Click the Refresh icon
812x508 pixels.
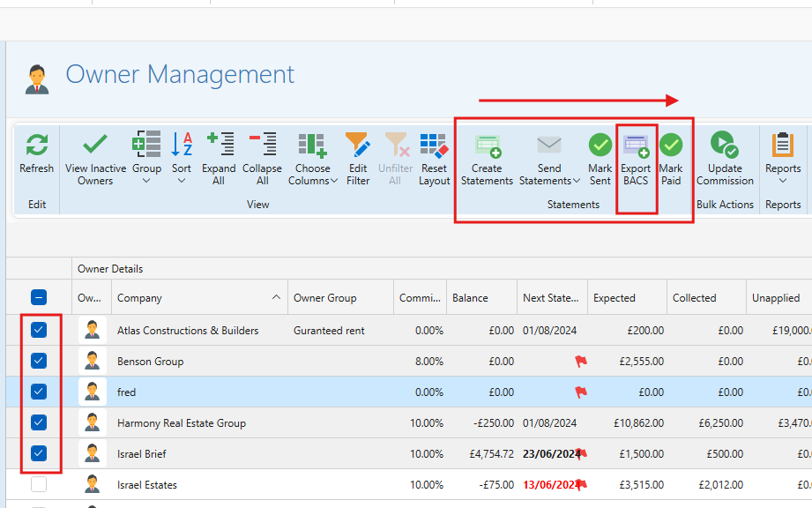coord(37,146)
